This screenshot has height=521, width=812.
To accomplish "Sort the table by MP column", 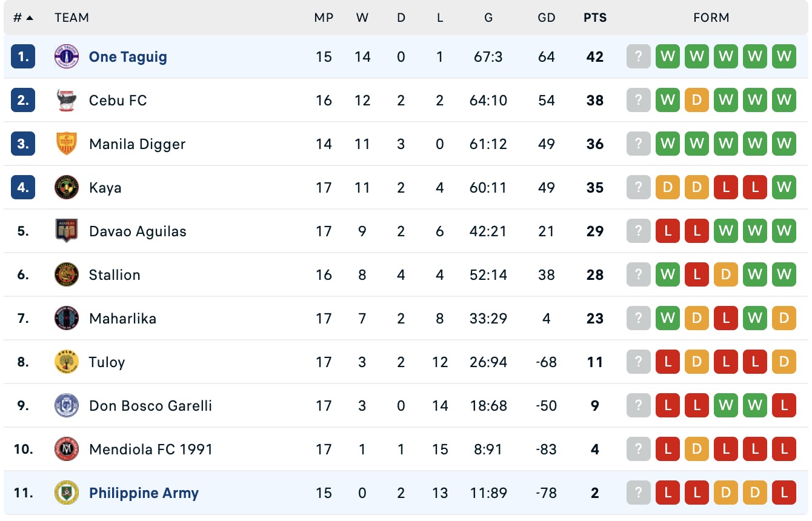I will point(324,18).
